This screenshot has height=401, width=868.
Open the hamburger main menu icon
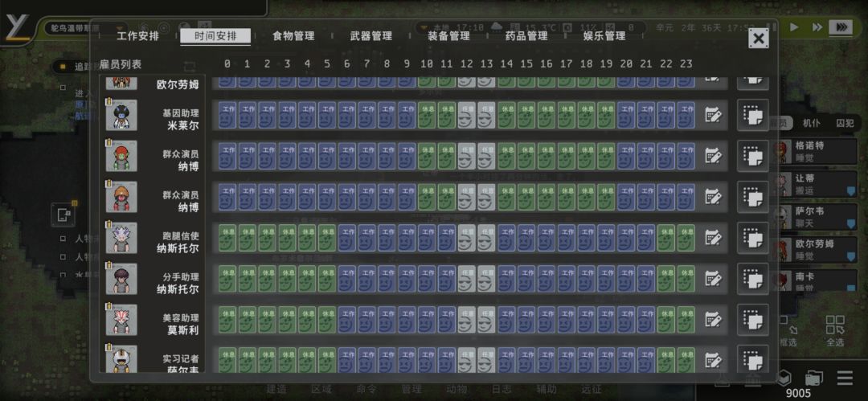845,378
